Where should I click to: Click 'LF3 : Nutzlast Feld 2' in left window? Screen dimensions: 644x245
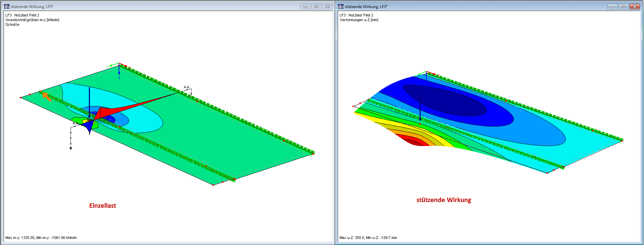coord(22,15)
